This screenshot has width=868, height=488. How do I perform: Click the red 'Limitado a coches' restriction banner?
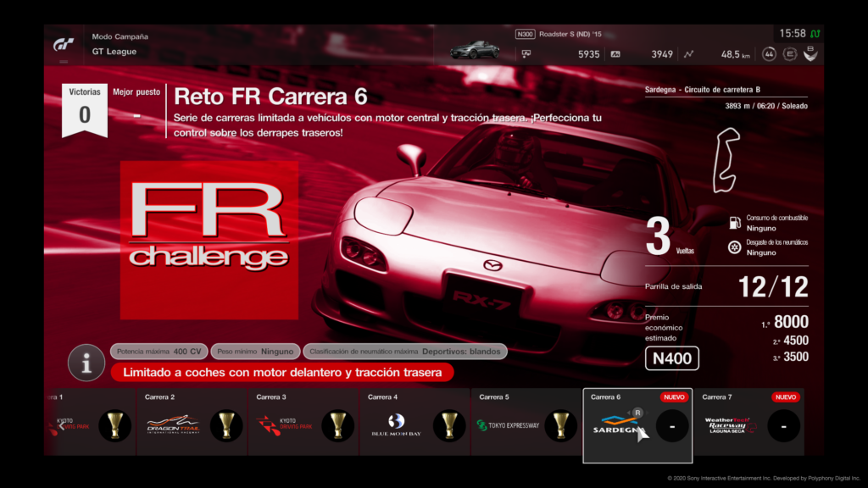(282, 373)
